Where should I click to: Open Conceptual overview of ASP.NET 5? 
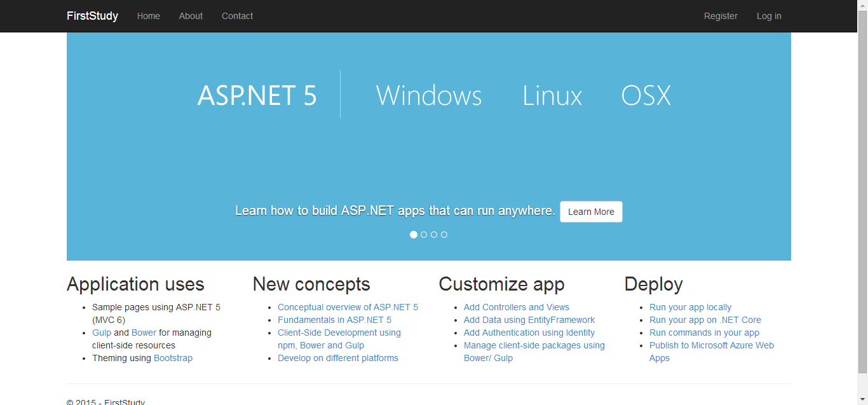(x=348, y=307)
